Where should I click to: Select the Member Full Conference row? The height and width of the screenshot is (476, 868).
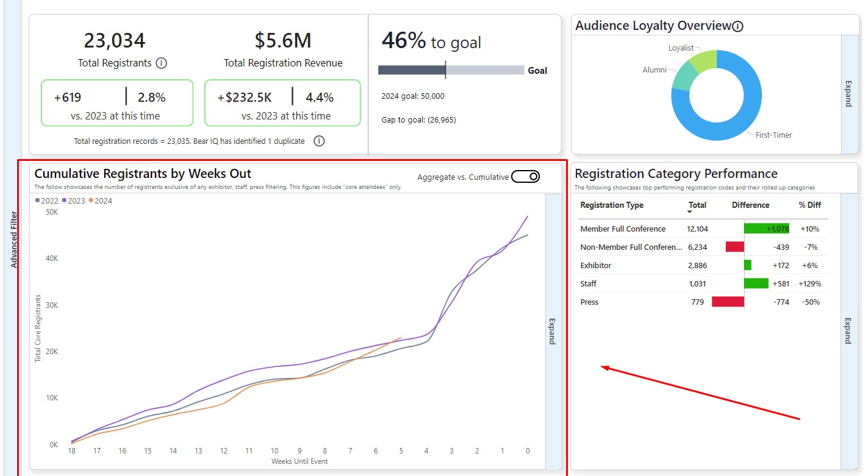coord(623,229)
